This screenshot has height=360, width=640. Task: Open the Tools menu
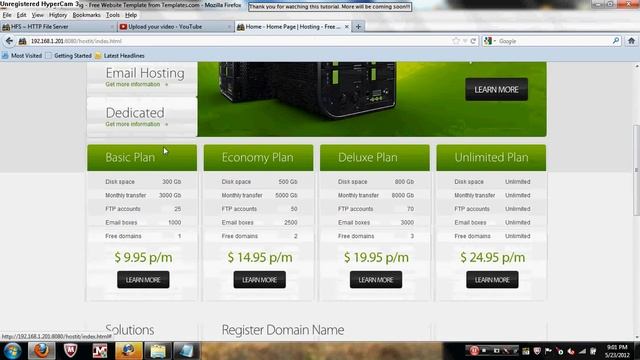point(113,15)
